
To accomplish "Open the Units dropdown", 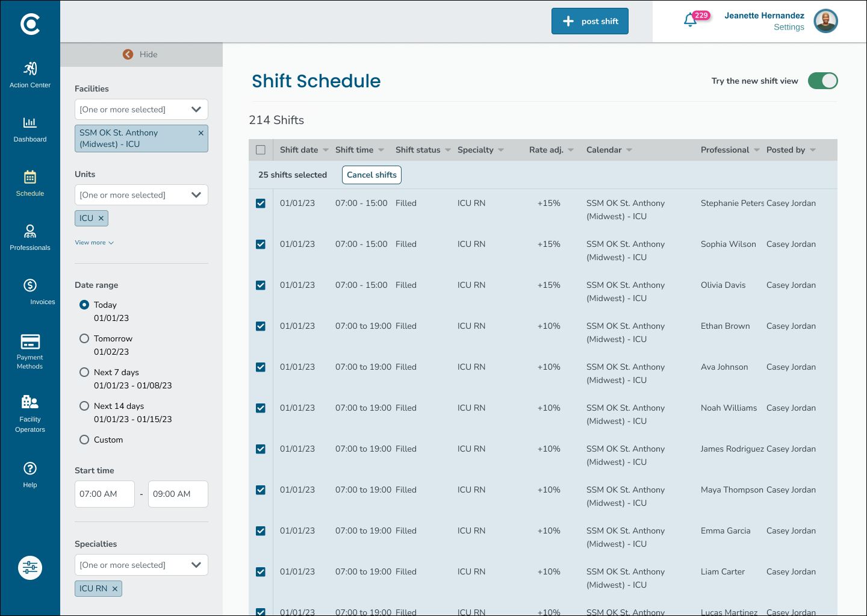I will coord(141,195).
